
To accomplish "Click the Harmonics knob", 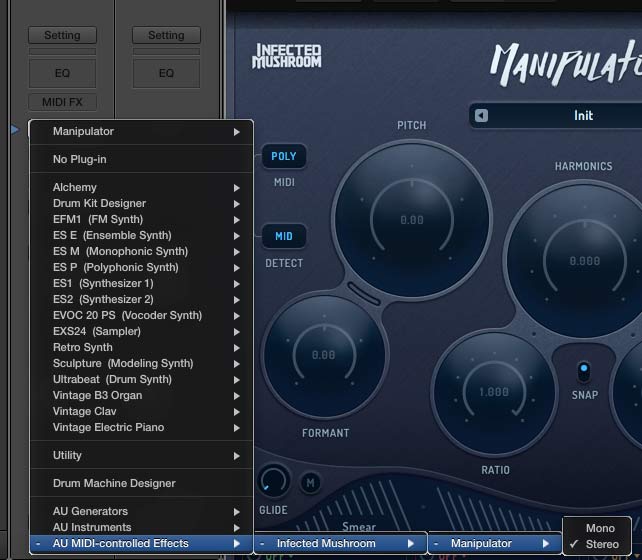I will point(585,259).
